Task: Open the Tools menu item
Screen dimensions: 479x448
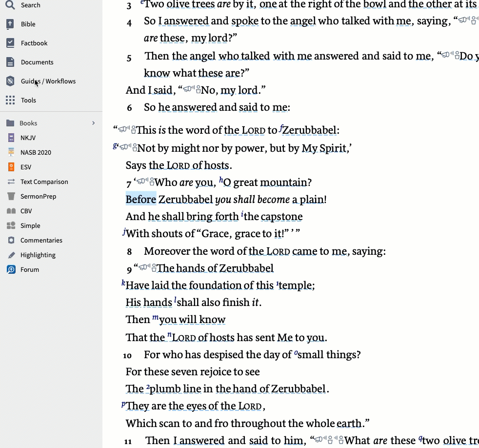Action: click(x=28, y=100)
